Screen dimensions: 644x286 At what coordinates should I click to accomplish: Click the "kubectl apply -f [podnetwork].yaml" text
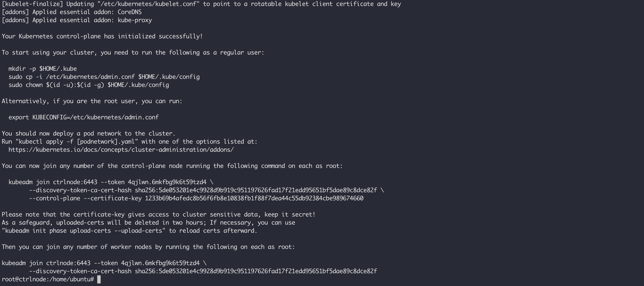click(x=77, y=142)
